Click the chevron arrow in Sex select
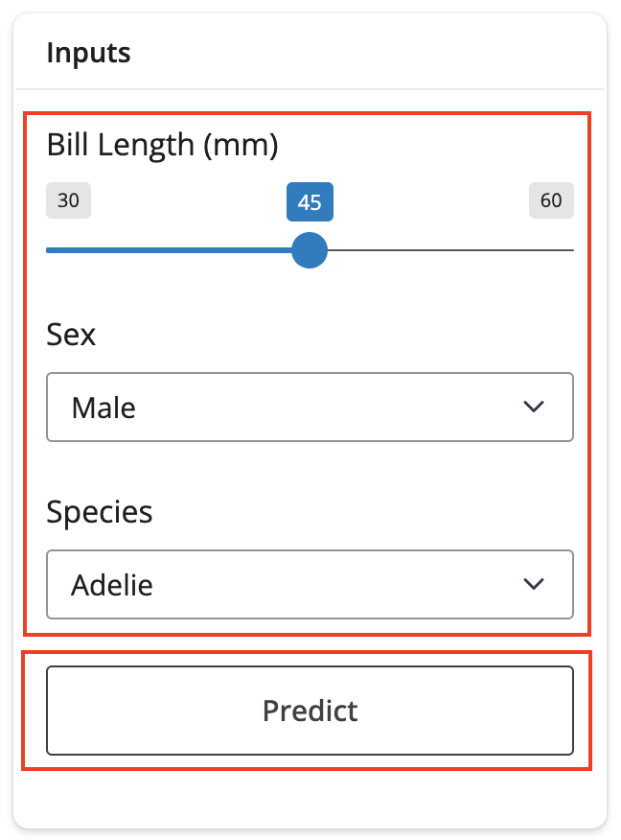Screen dimensions: 621x840 pos(534,408)
